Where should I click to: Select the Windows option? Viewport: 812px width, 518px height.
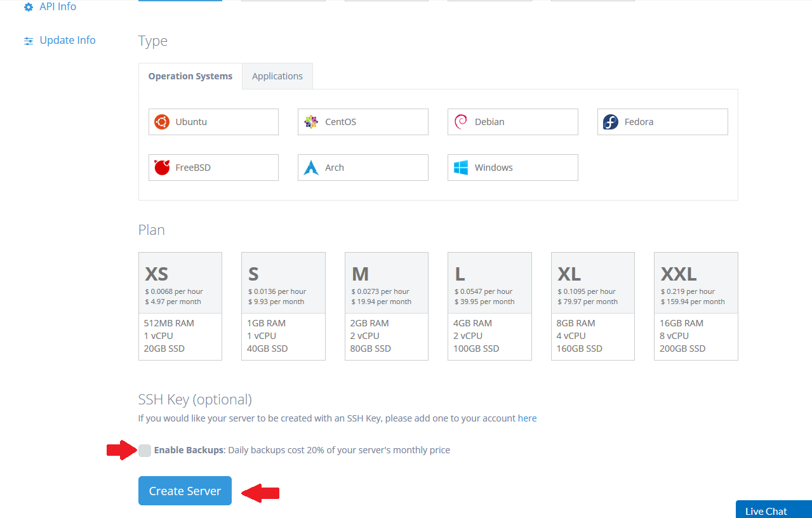click(513, 168)
